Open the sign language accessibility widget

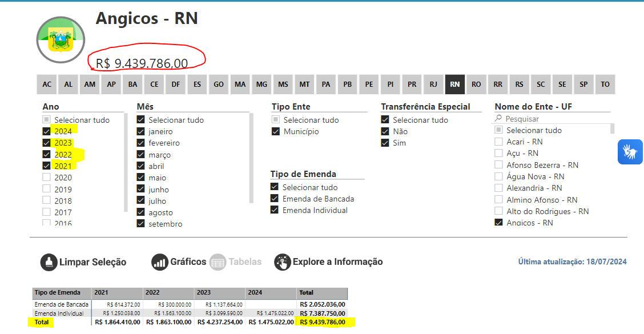(630, 152)
